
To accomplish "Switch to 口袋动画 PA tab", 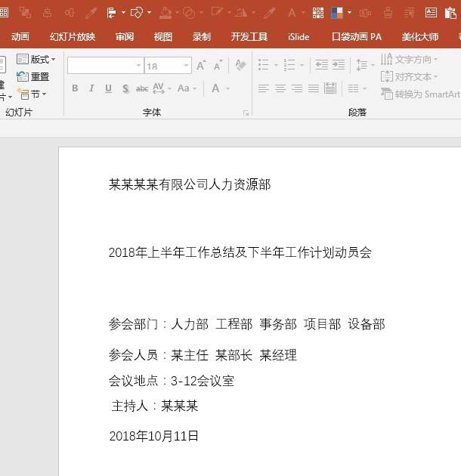I will [357, 37].
